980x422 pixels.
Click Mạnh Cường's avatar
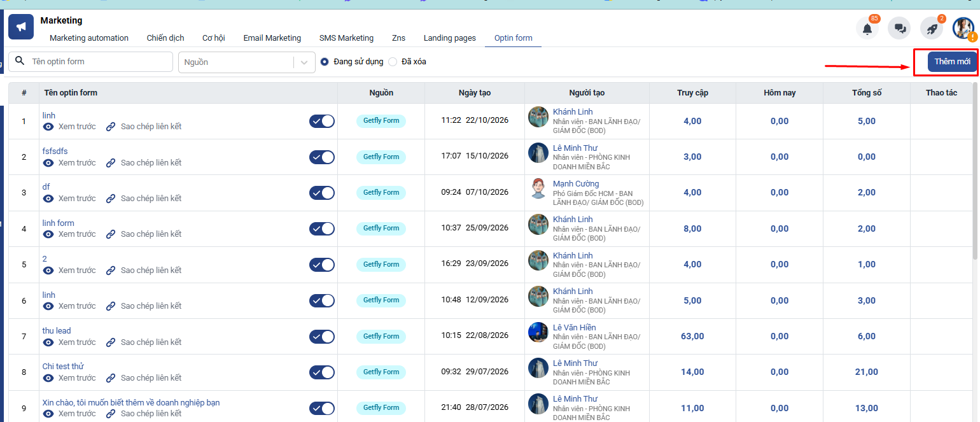click(x=538, y=188)
